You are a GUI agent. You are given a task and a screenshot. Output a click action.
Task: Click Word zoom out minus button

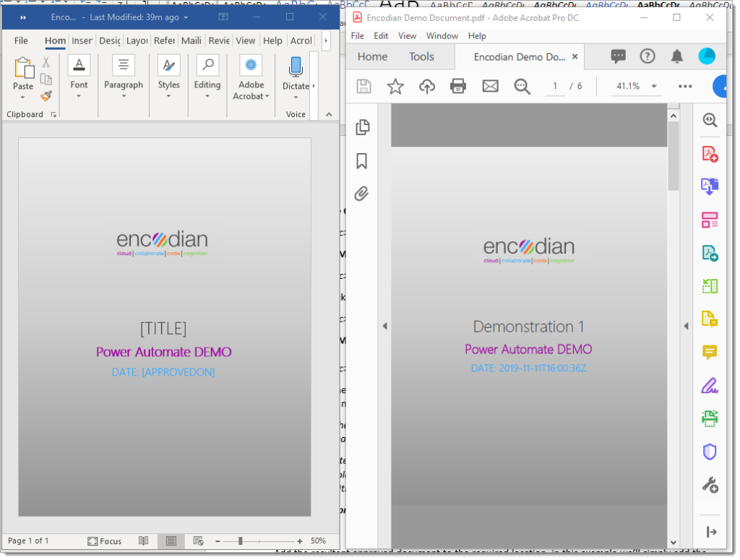(218, 541)
